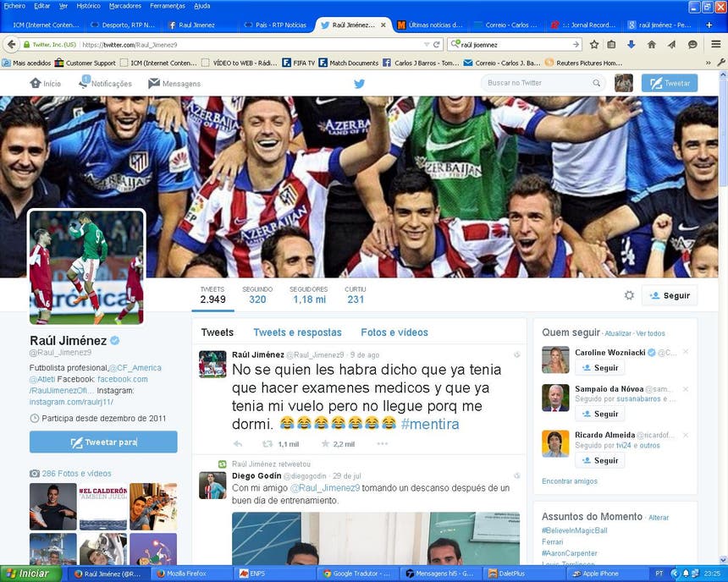Open the user avatar menu in header
The width and height of the screenshot is (728, 582).
(x=623, y=83)
